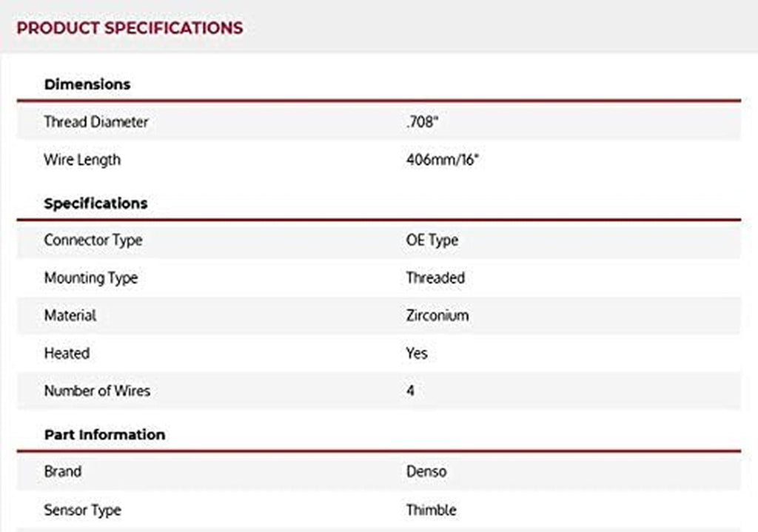758x532 pixels.
Task: Click the Part Information section heading
Action: coord(104,434)
